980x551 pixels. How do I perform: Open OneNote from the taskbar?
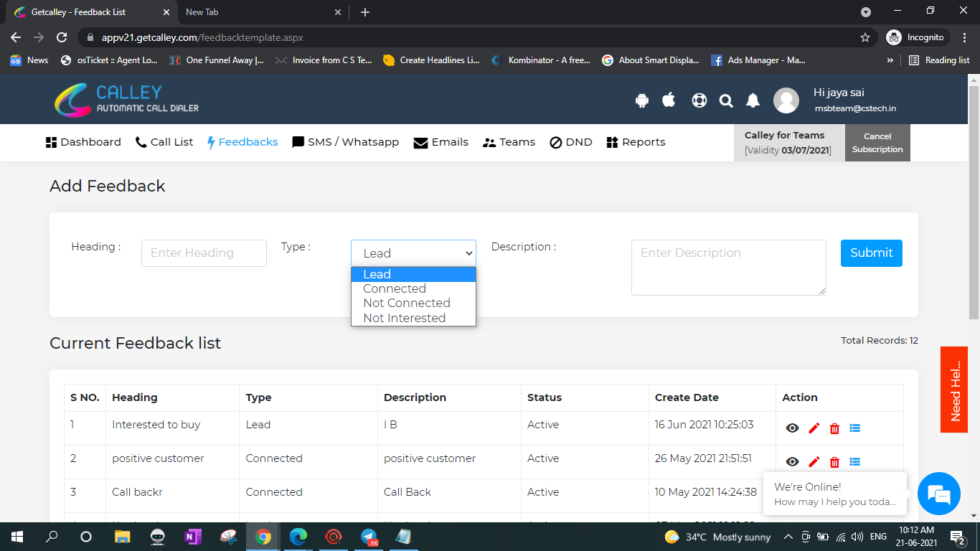click(193, 537)
